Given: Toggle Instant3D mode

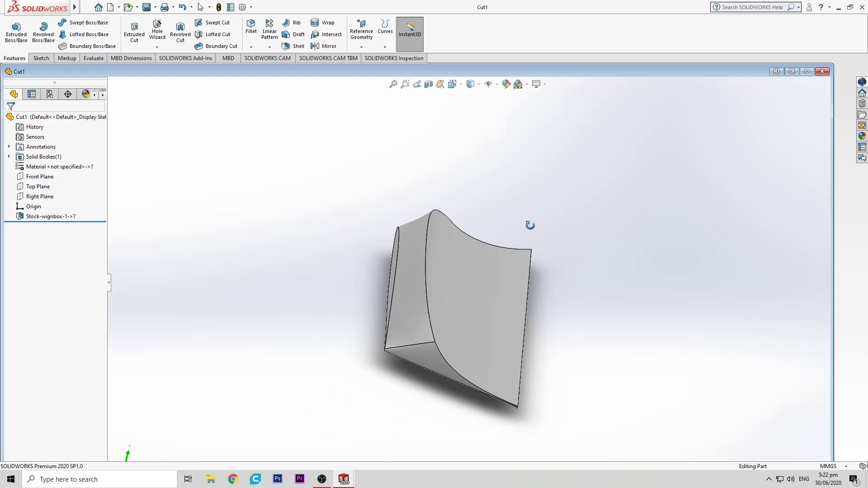Looking at the screenshot, I should coord(410,34).
